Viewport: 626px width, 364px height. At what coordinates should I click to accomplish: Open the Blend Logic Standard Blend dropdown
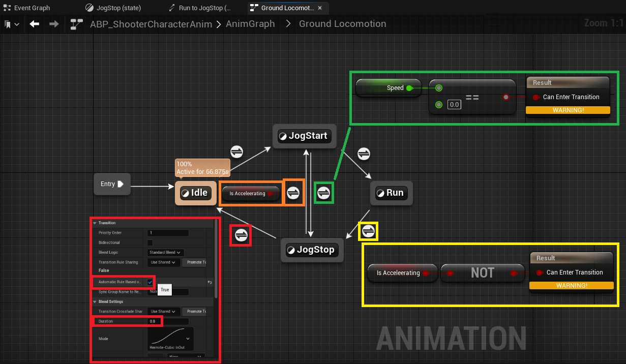click(x=166, y=252)
